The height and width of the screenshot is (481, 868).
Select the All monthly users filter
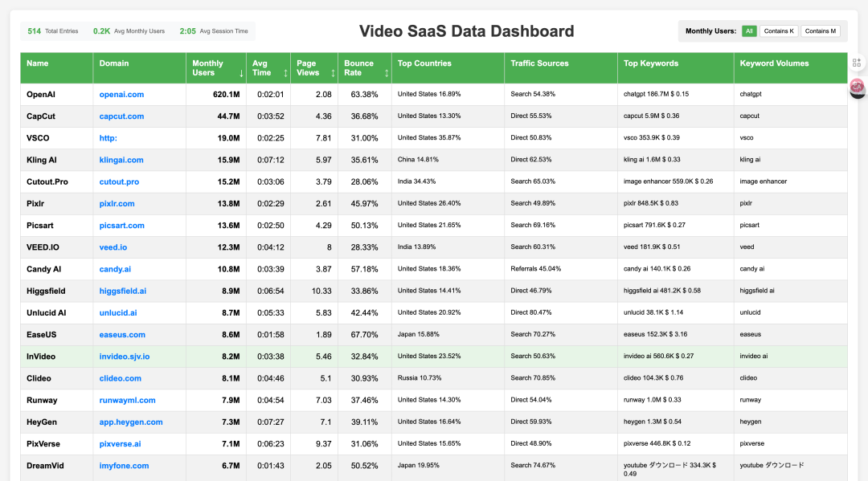749,31
